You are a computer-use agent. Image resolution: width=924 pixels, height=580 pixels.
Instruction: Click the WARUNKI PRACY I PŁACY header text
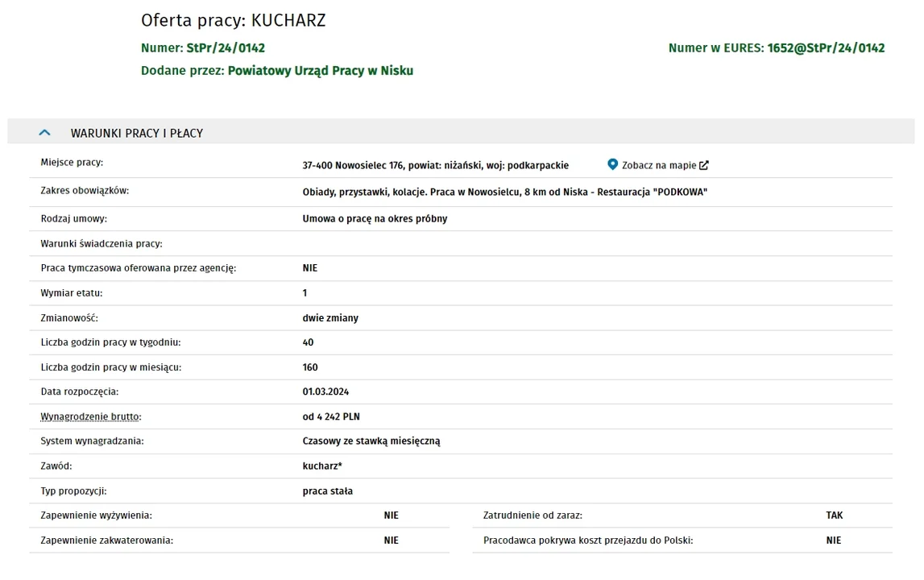coord(137,134)
